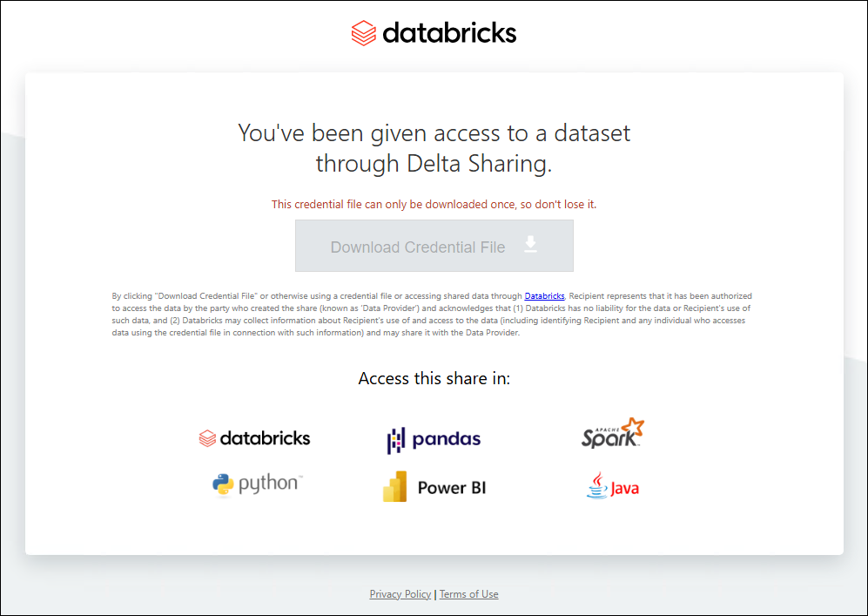Open the Databricks hyperlink in the disclaimer

(544, 296)
